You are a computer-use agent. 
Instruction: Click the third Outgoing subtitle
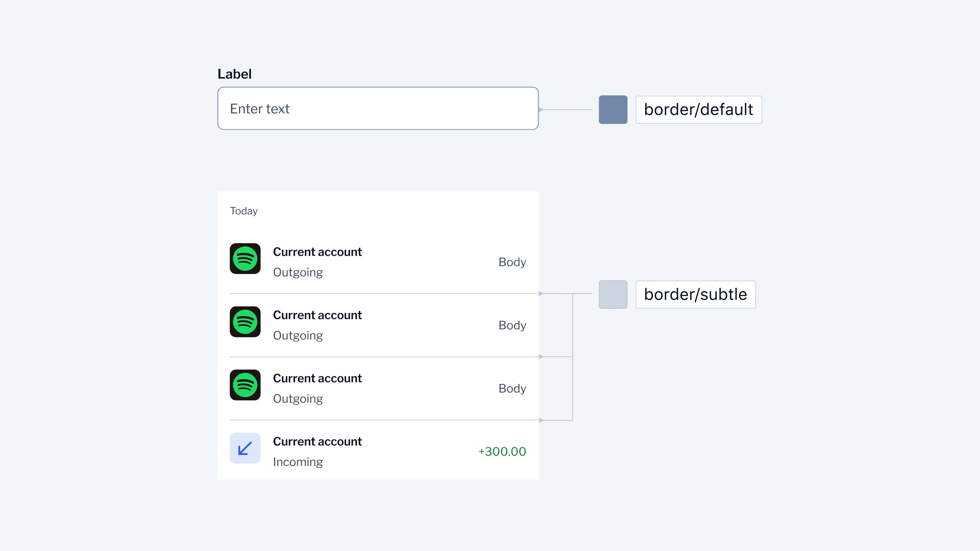pos(298,398)
